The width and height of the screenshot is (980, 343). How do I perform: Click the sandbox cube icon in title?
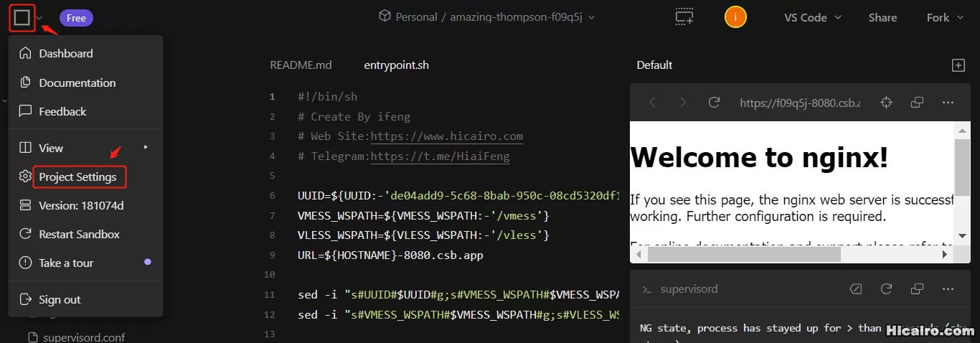click(x=385, y=17)
